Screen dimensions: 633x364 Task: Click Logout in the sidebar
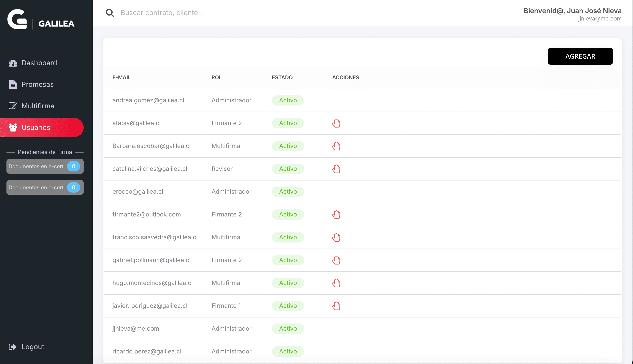[x=33, y=347]
